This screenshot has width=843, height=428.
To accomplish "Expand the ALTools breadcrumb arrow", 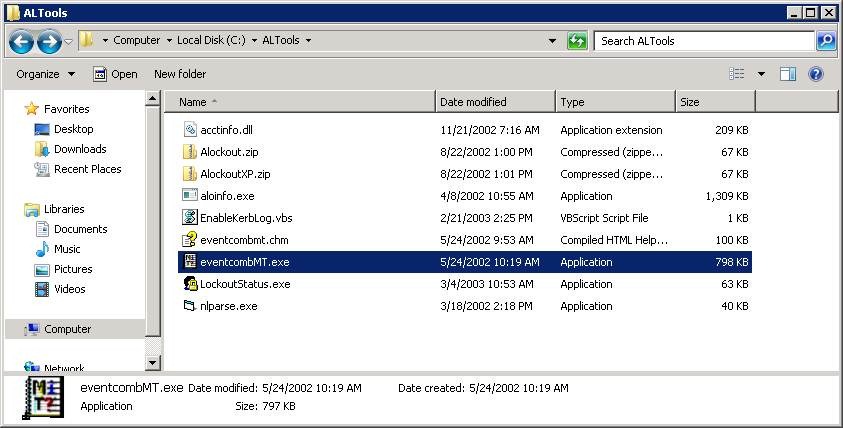I will (309, 40).
